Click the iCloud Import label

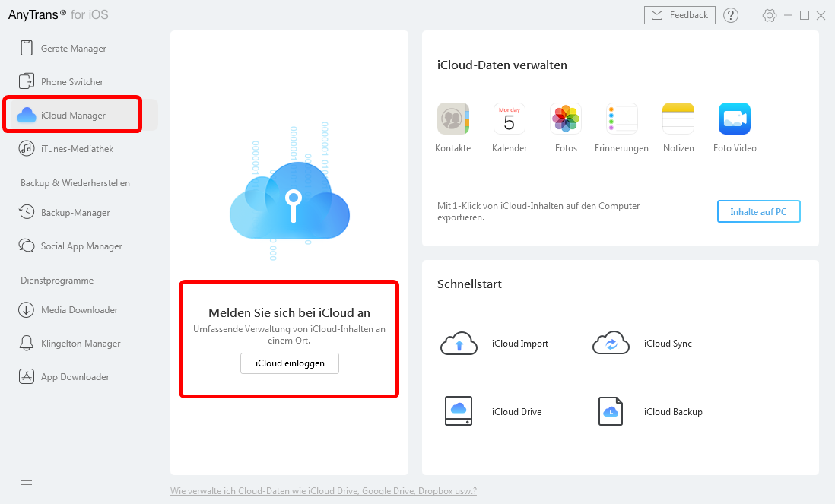tap(519, 344)
